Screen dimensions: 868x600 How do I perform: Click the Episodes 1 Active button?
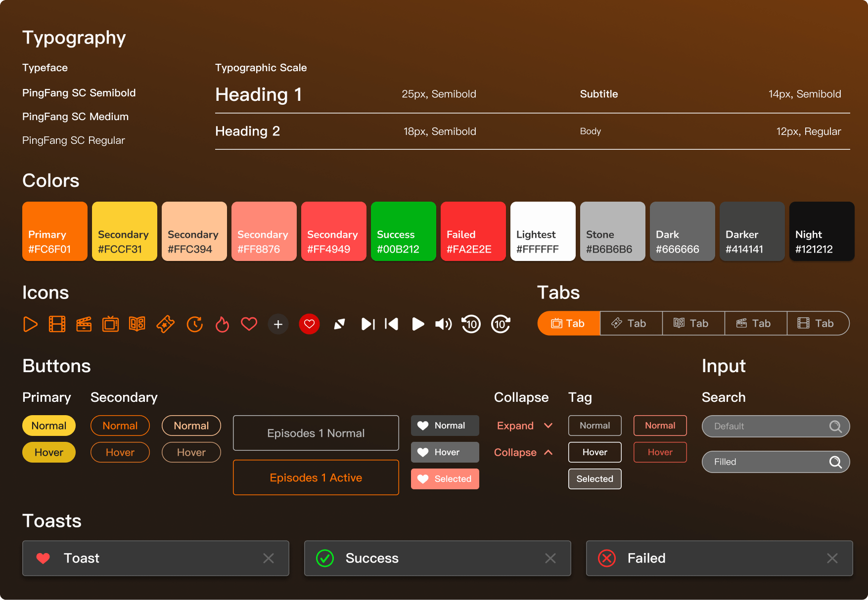316,477
